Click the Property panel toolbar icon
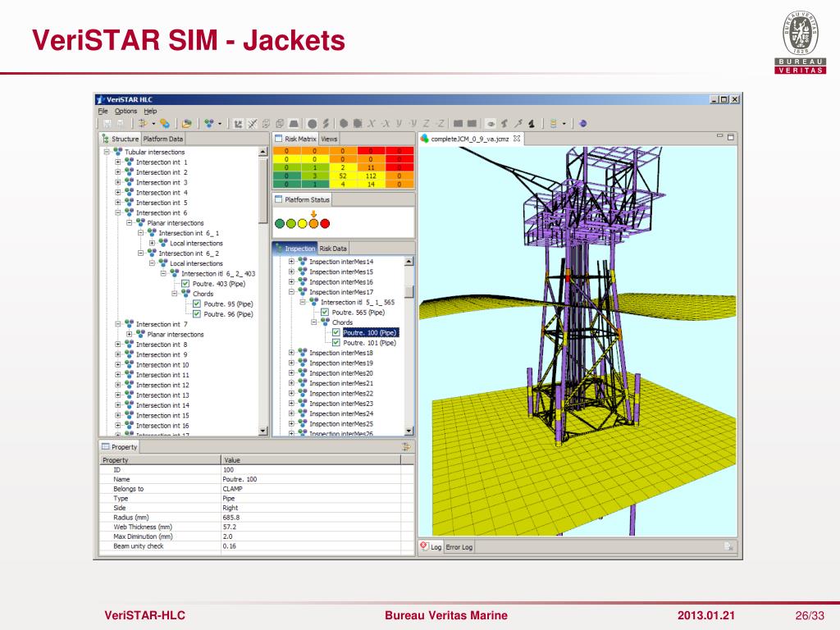 pyautogui.click(x=406, y=447)
